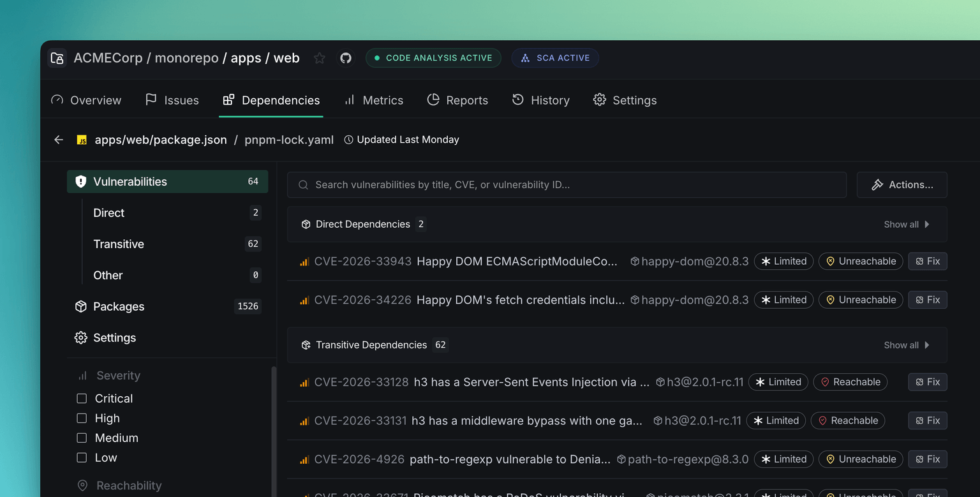Click severity bars icon for CVE-2026-4926
This screenshot has width=980, height=497.
pos(304,459)
